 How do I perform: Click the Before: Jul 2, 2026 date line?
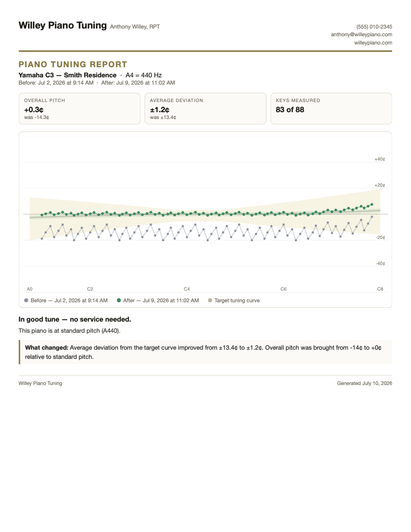click(x=56, y=83)
